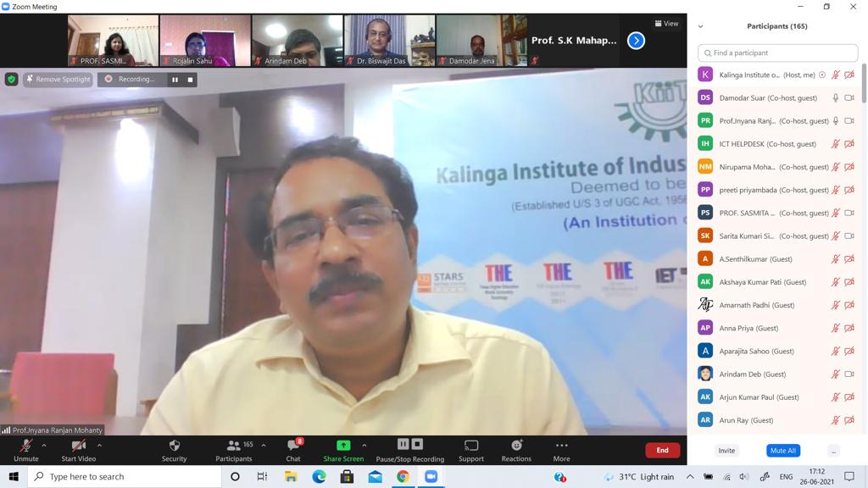Open the Participants list icon
The image size is (868, 488).
tap(233, 445)
